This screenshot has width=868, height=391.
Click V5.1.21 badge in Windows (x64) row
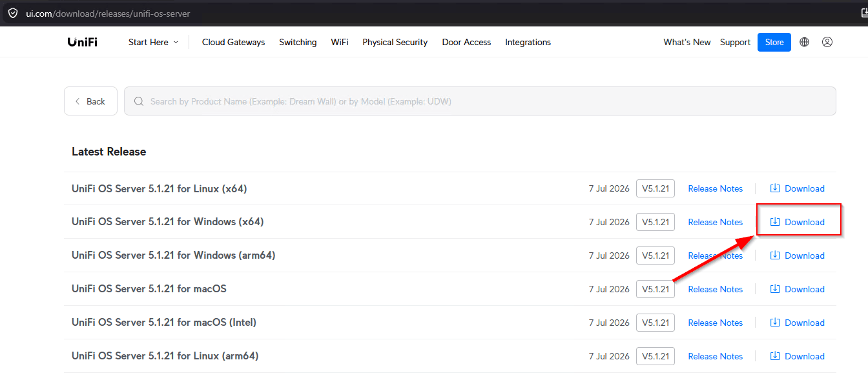pos(656,222)
